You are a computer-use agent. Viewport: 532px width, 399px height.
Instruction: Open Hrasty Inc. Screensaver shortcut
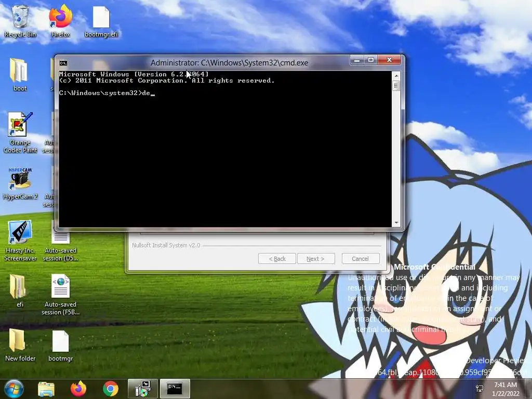[20, 240]
